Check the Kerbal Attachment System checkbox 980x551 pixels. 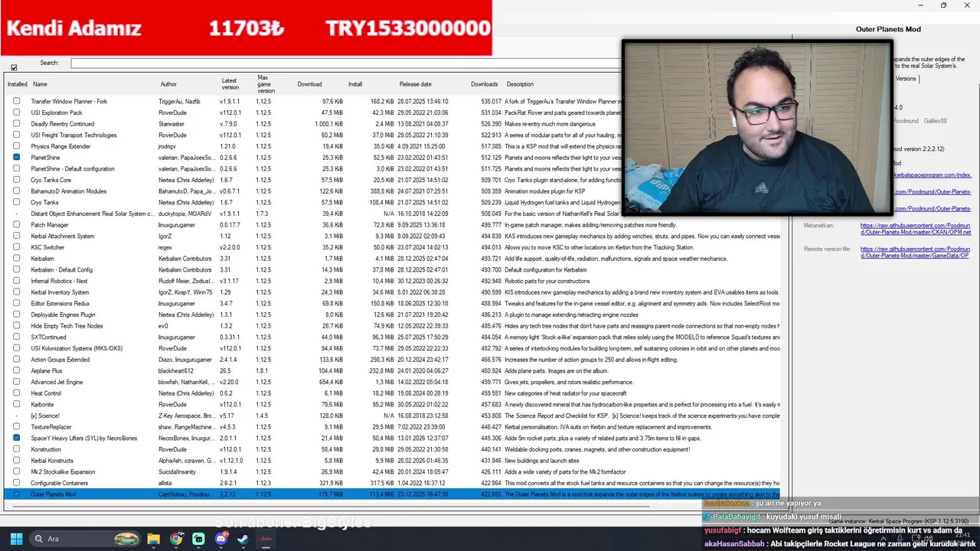(x=17, y=236)
